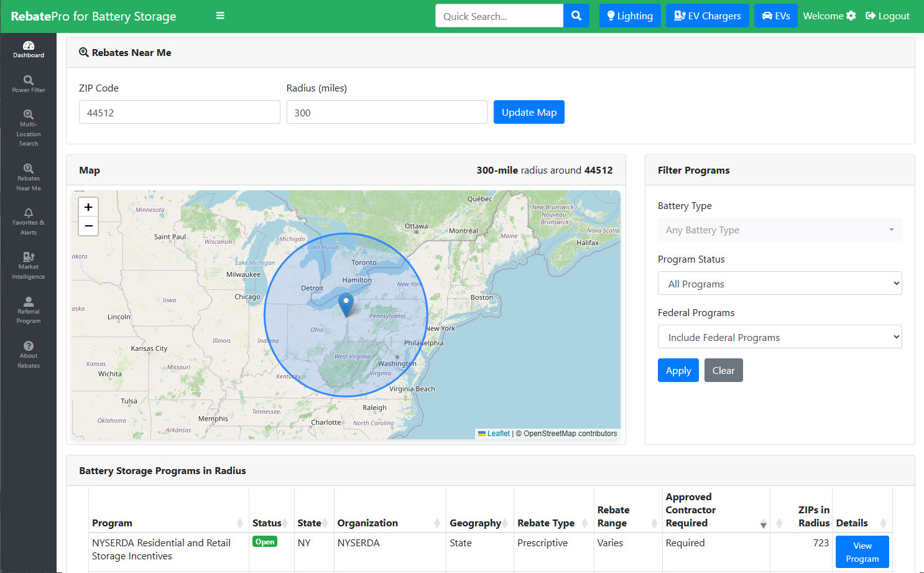Image resolution: width=924 pixels, height=573 pixels.
Task: Click the green Open status badge
Action: pyautogui.click(x=265, y=542)
